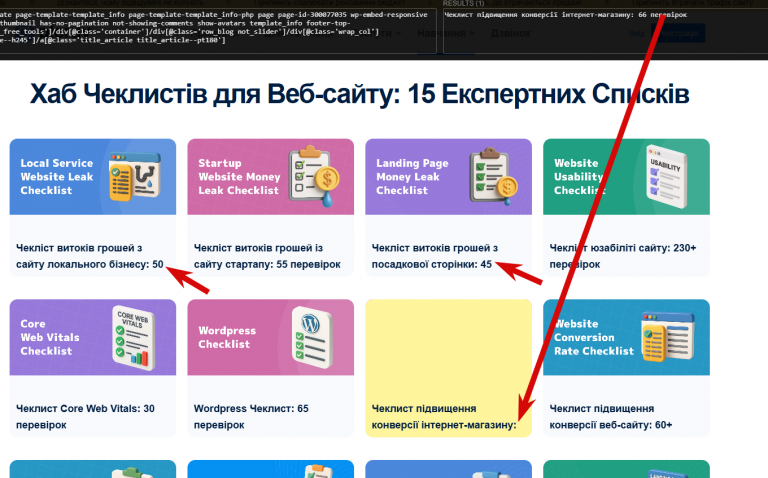Click the results box showing '66 перевірок'
The width and height of the screenshot is (768, 478).
605,30
